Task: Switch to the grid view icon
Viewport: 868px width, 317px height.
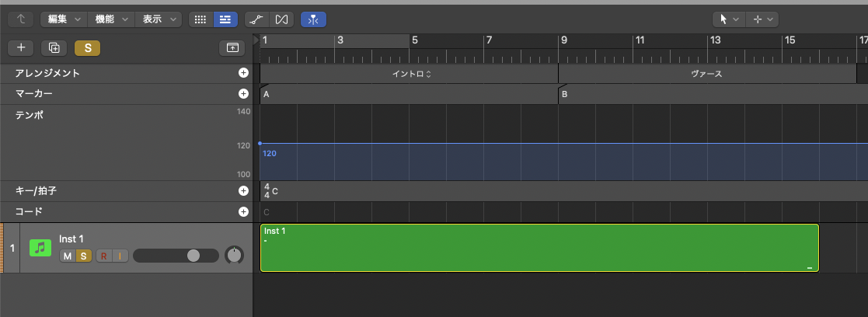Action: coord(200,19)
